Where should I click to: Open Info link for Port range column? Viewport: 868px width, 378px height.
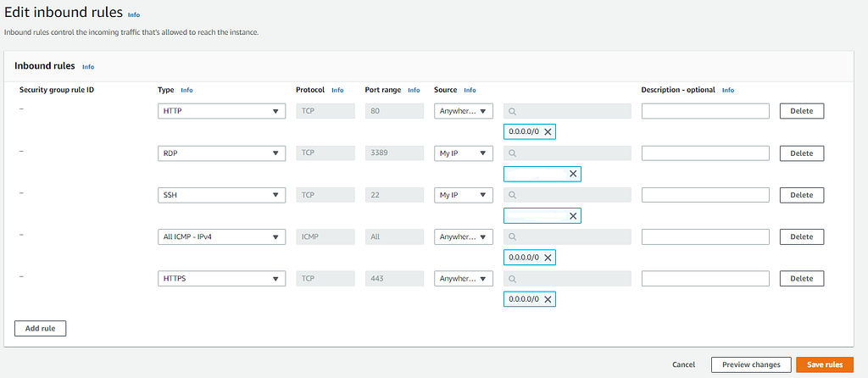pos(414,90)
